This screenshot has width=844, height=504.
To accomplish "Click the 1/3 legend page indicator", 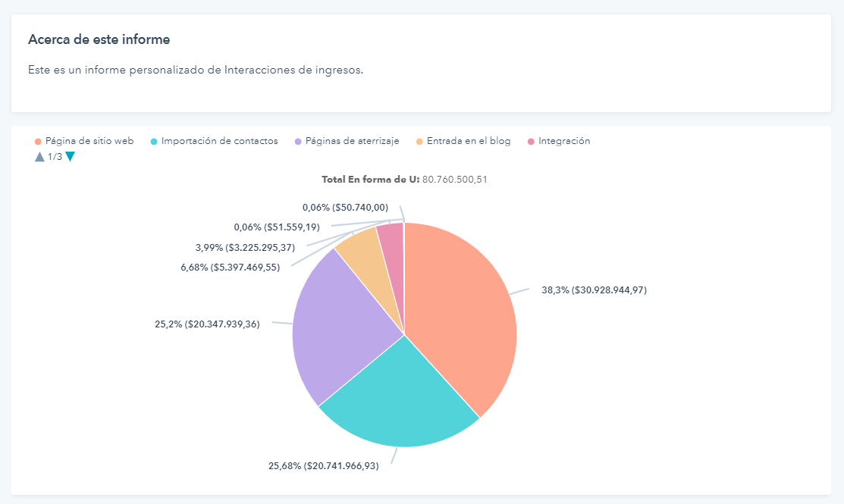I will coord(55,157).
